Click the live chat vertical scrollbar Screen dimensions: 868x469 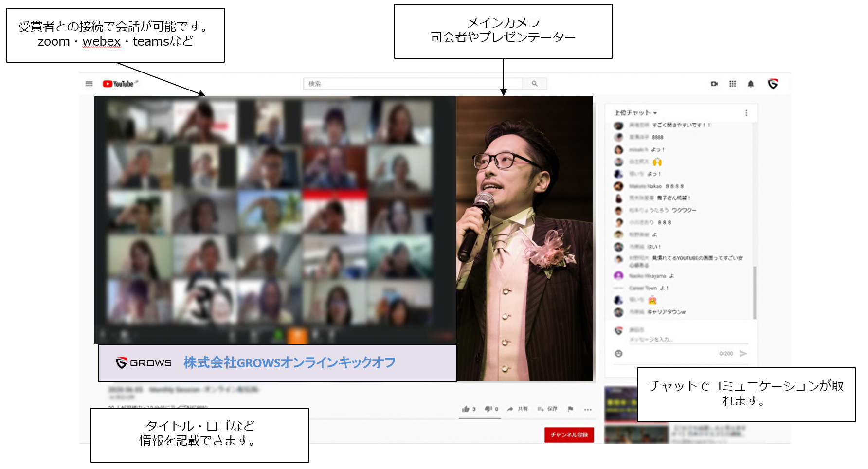[x=755, y=292]
